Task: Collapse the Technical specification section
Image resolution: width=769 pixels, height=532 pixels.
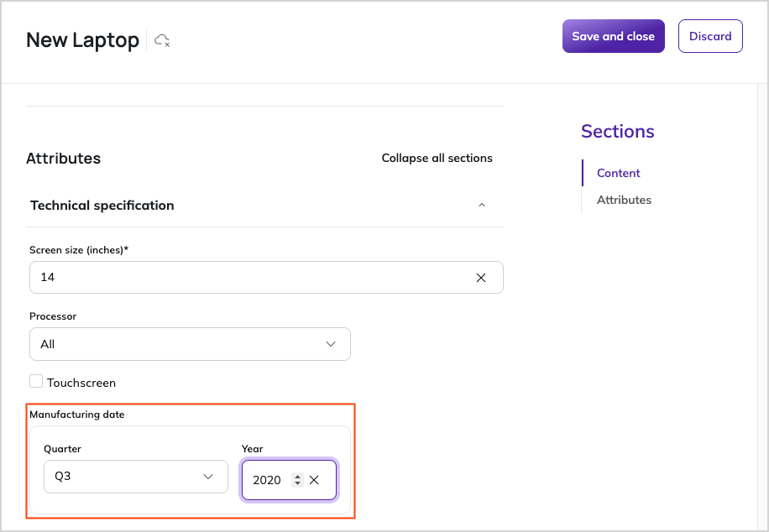Action: point(482,205)
